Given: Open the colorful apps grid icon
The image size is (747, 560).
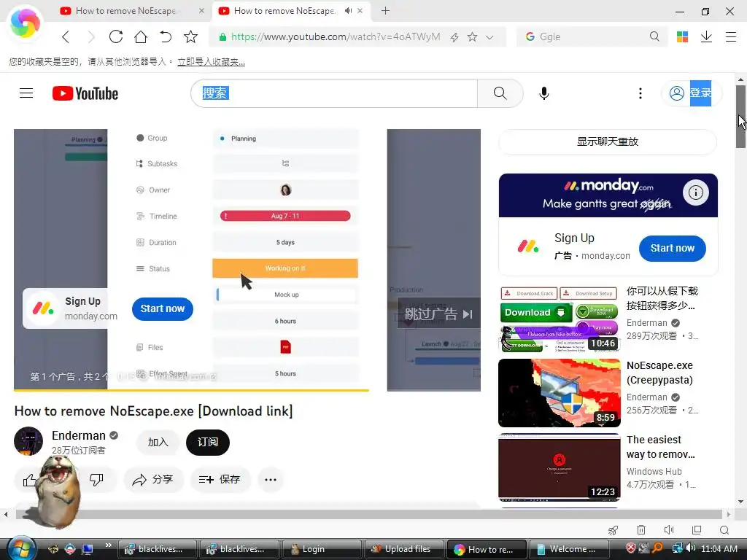Looking at the screenshot, I should click(x=682, y=36).
